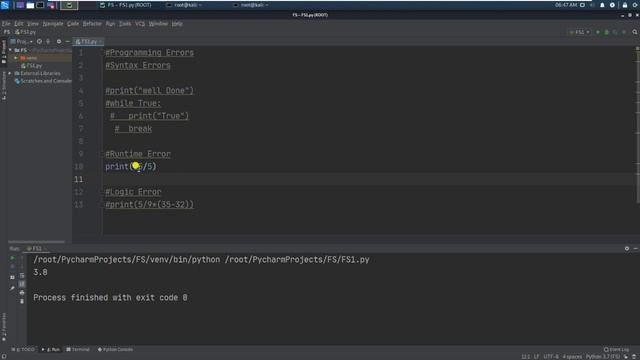This screenshot has width=640, height=360.
Task: Open the View menu
Action: click(33, 24)
